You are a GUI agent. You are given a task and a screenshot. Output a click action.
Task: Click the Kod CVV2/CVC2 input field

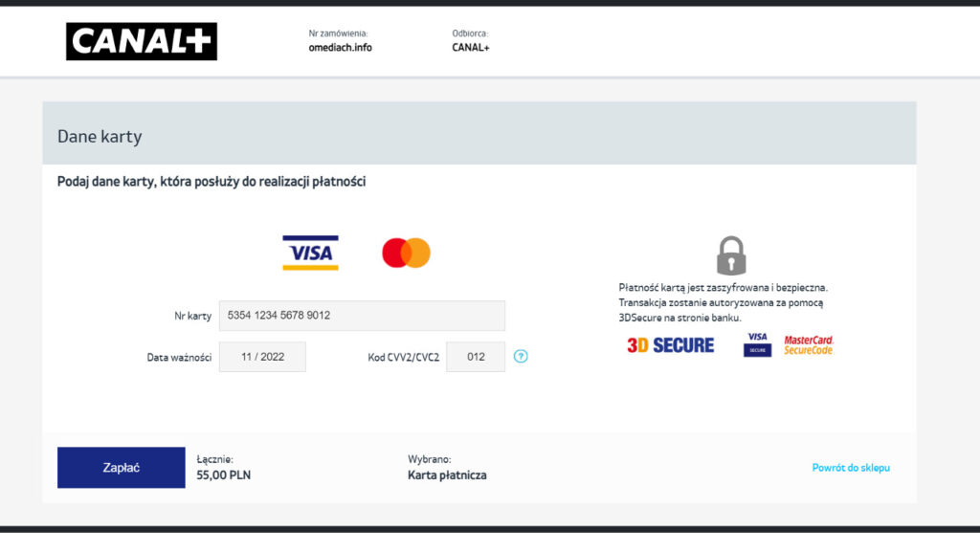(x=476, y=357)
